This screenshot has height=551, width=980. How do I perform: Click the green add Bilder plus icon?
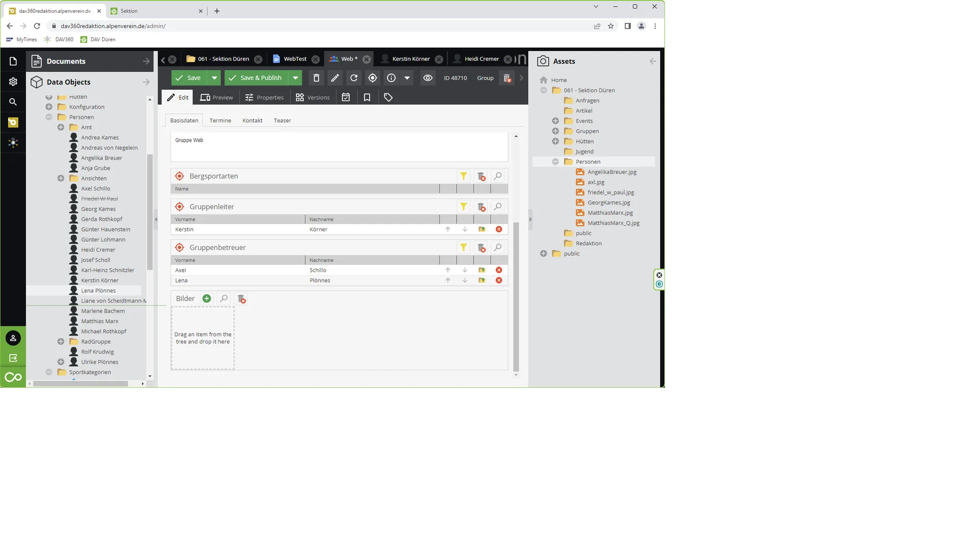tap(207, 299)
